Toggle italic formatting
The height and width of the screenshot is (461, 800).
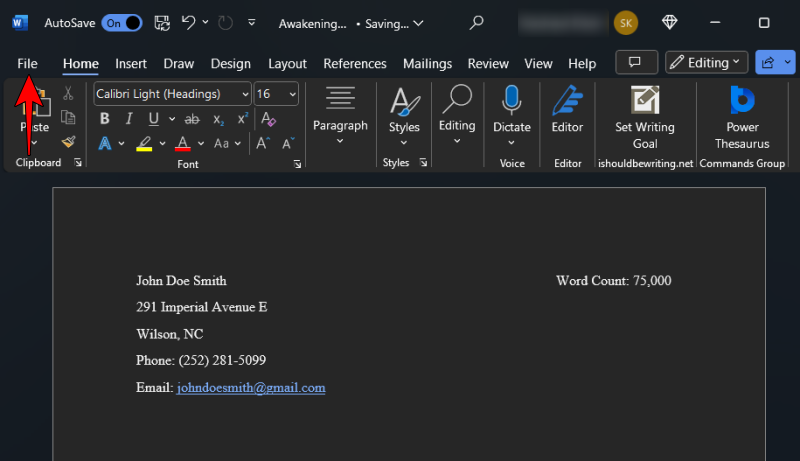tap(129, 118)
